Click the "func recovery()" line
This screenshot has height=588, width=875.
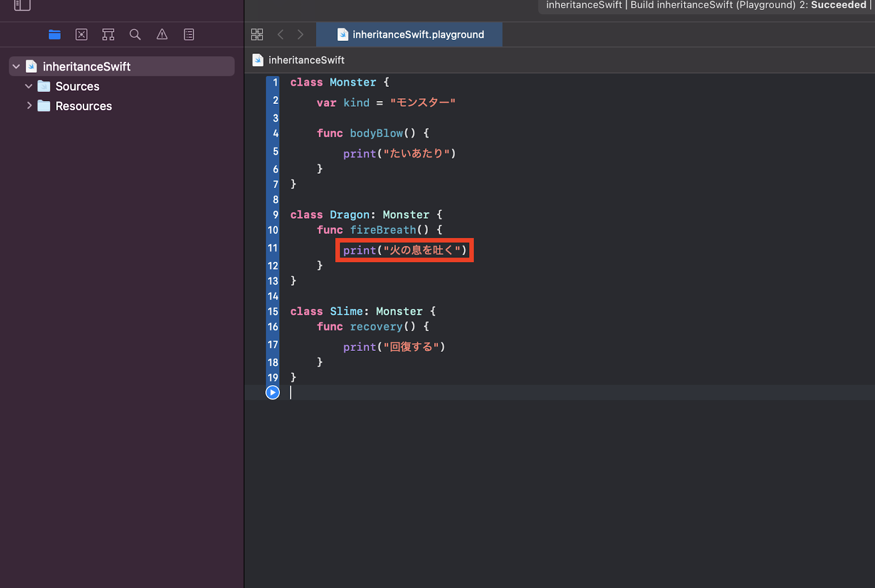click(x=373, y=327)
